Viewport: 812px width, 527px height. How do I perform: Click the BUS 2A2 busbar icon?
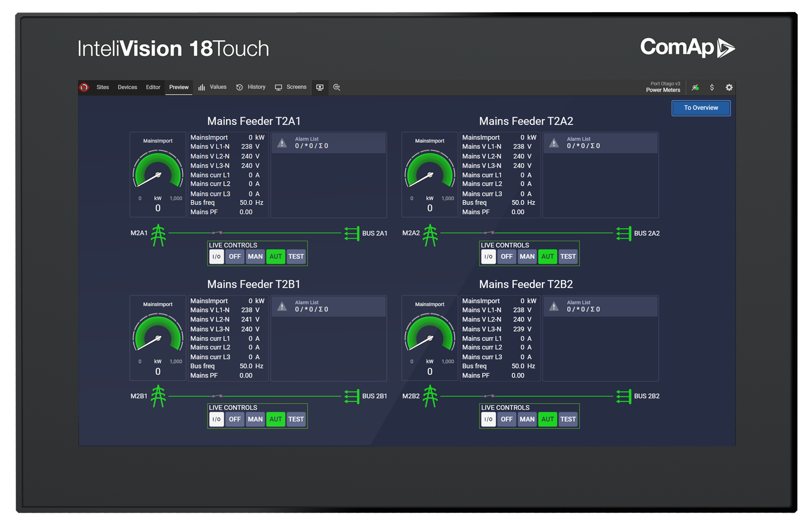click(x=624, y=234)
